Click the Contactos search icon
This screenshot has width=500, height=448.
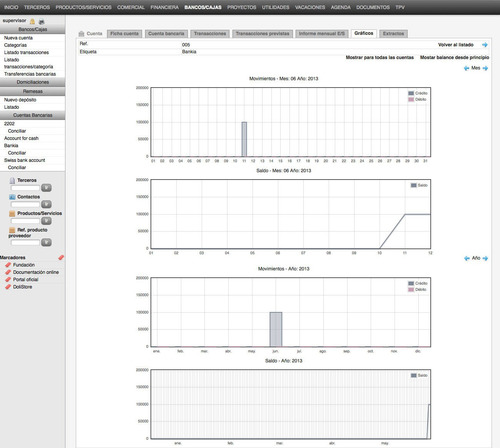tap(12, 197)
